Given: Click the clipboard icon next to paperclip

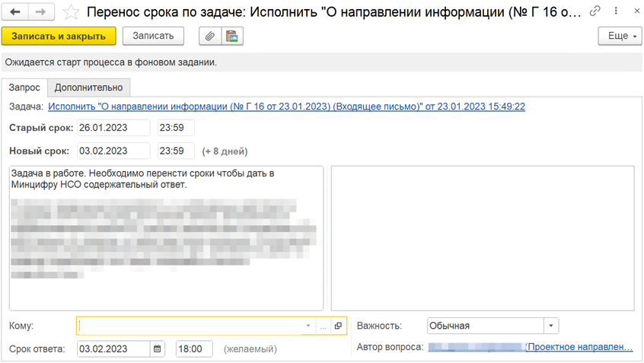Looking at the screenshot, I should tap(231, 36).
